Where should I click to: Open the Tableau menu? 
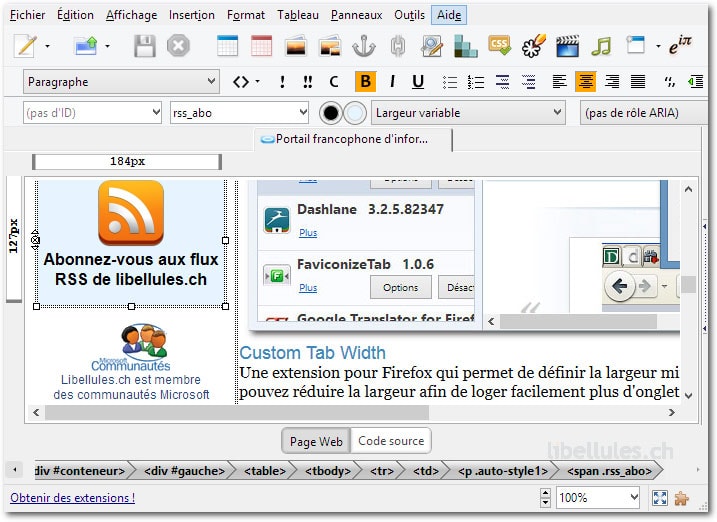298,15
